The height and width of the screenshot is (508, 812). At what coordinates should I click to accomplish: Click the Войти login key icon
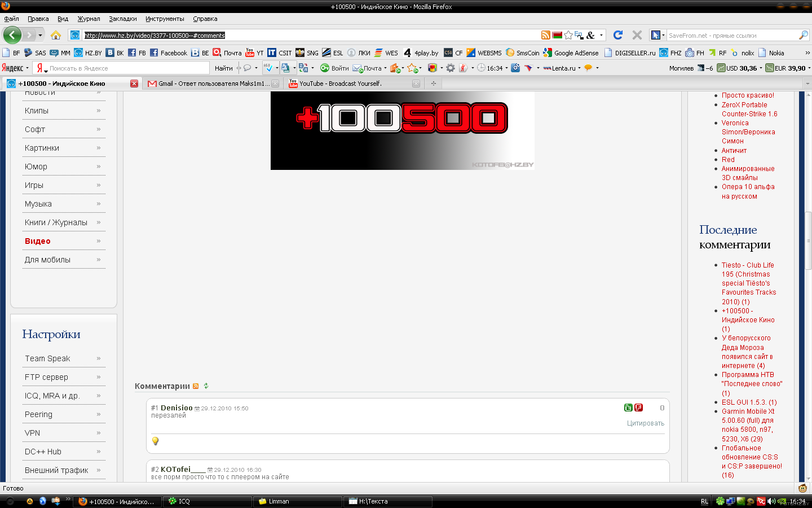[334, 68]
